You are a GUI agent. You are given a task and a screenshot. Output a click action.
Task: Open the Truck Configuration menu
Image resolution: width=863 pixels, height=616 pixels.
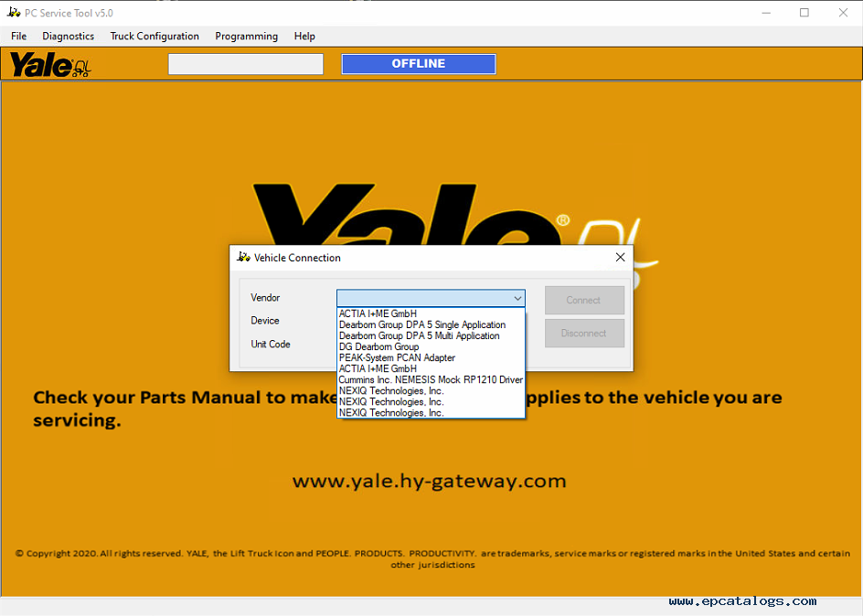coord(154,37)
